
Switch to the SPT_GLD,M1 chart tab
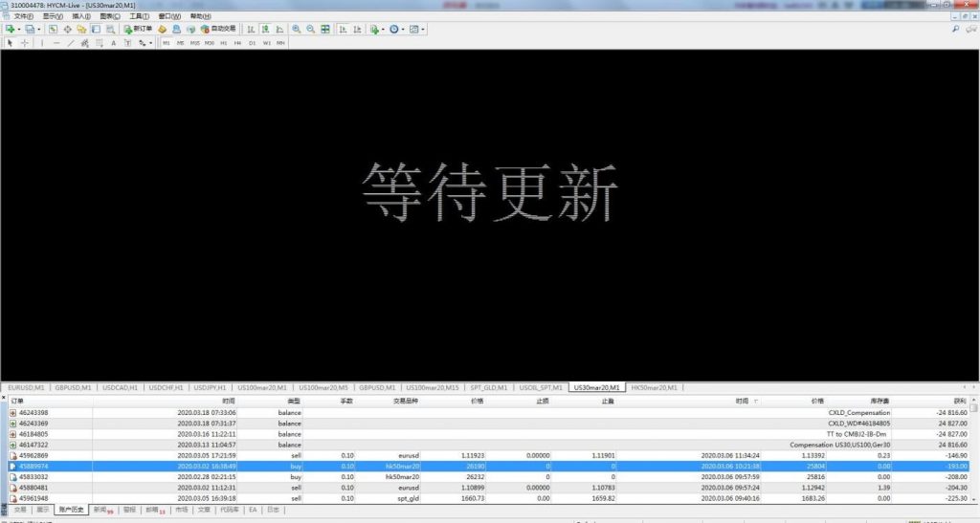point(489,387)
